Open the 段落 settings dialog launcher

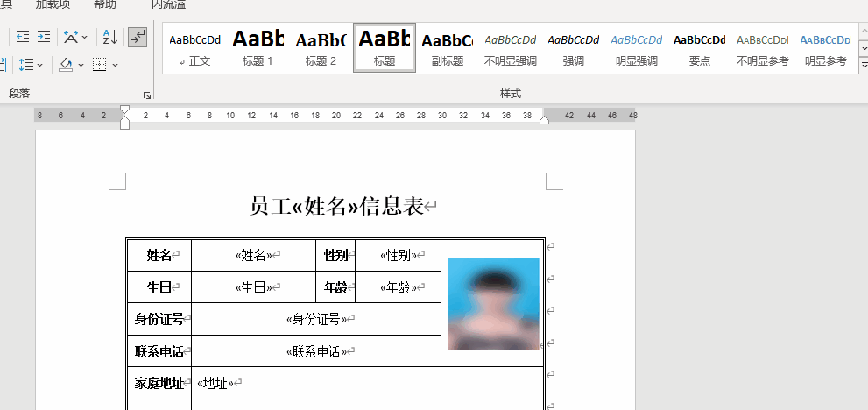tap(146, 94)
